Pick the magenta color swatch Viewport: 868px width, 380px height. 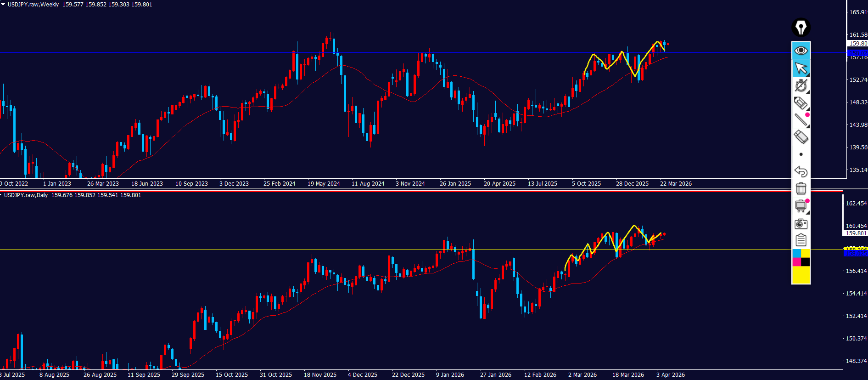click(797, 262)
